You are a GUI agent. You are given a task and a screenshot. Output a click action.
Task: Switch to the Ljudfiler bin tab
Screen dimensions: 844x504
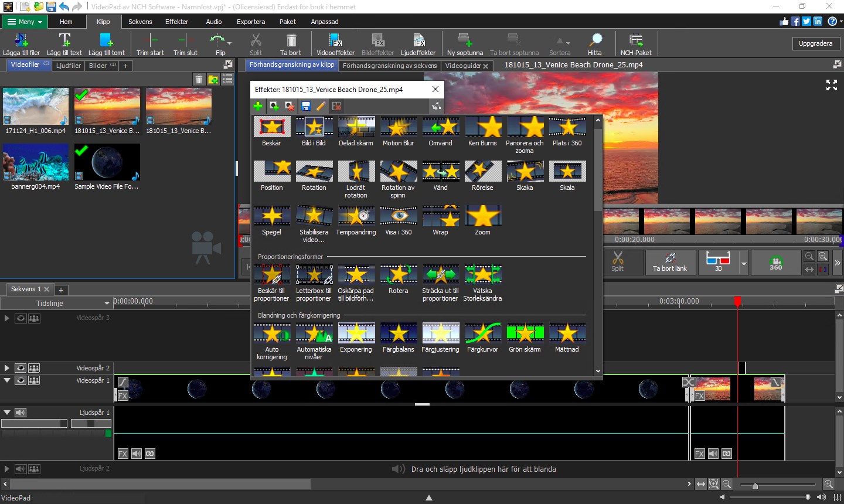coord(69,66)
